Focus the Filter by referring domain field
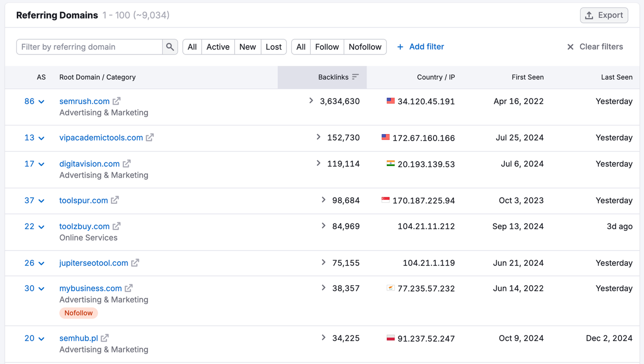644x364 pixels. pos(90,47)
